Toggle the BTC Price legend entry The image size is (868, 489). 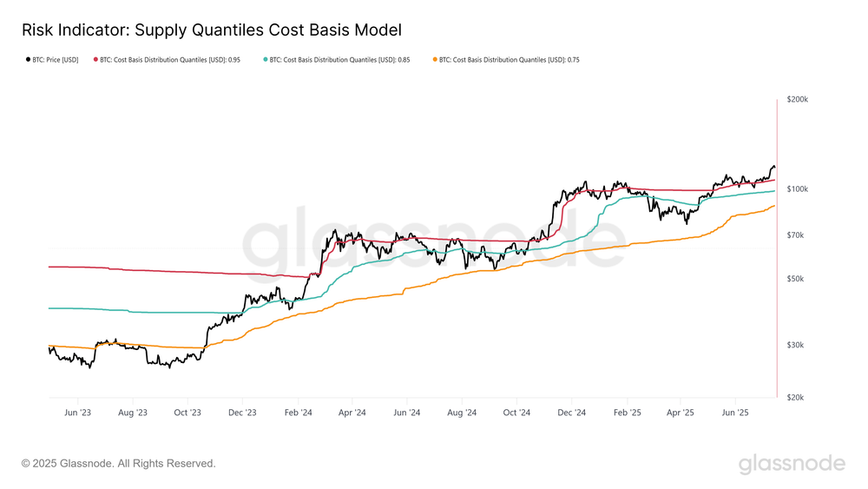point(53,60)
